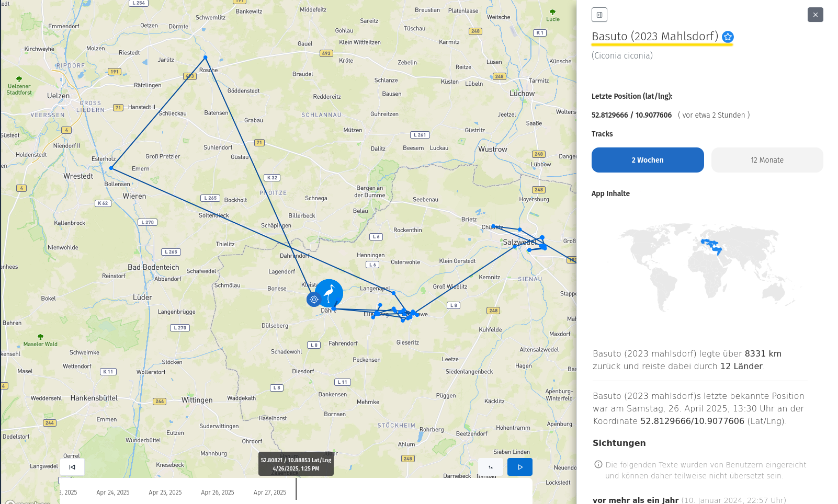This screenshot has height=504, width=838.
Task: Click Apr 27, 2025 on the timeline
Action: tap(270, 492)
